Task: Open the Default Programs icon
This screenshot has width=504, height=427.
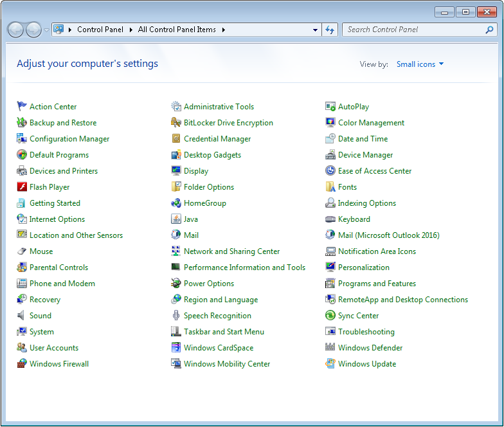Action: [22, 154]
